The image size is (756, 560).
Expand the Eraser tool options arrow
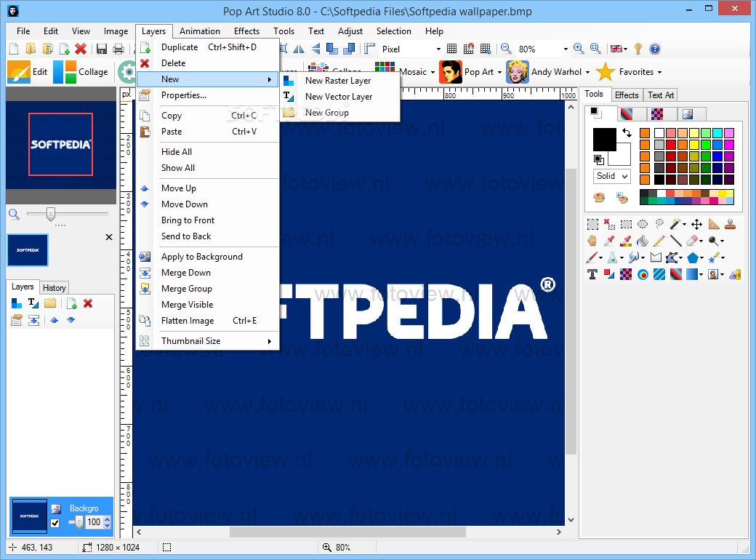701,241
